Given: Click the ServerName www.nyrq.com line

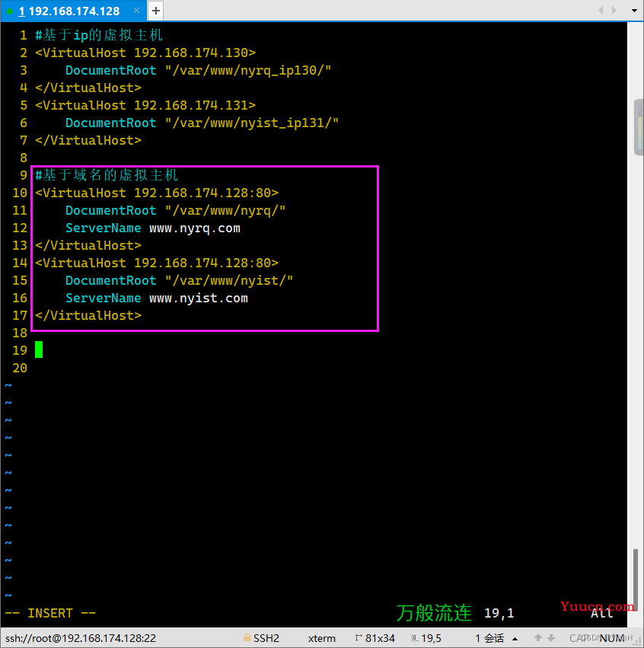Looking at the screenshot, I should click(153, 228).
